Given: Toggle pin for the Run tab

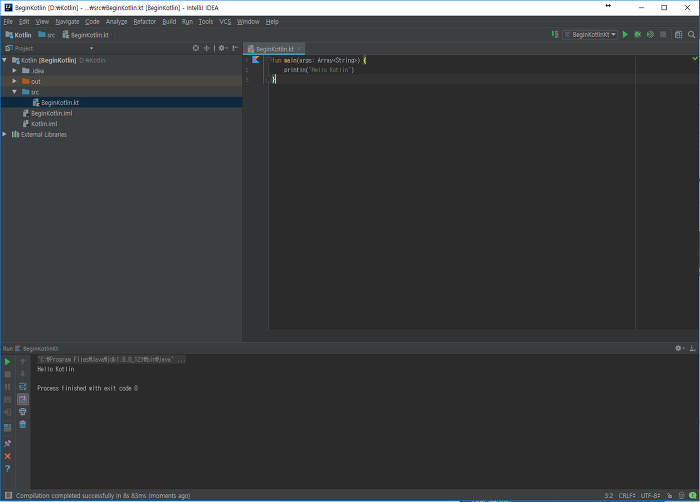Looking at the screenshot, I should pos(8,443).
